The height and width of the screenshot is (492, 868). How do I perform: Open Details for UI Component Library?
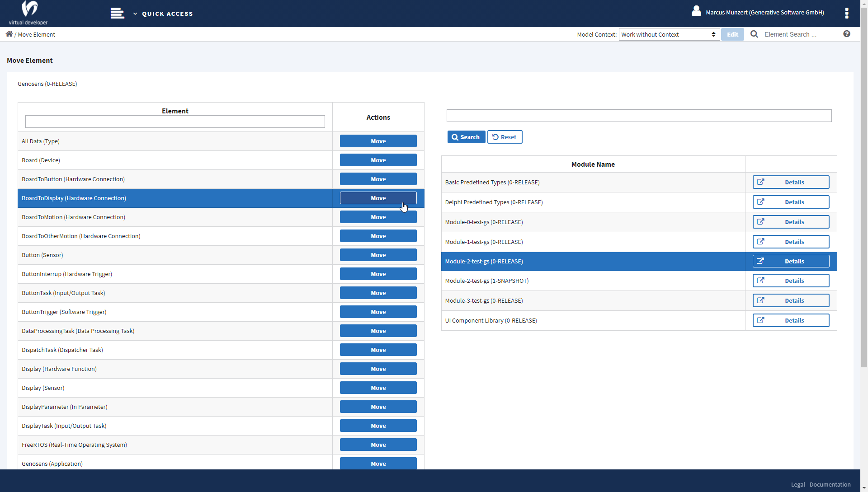click(791, 320)
